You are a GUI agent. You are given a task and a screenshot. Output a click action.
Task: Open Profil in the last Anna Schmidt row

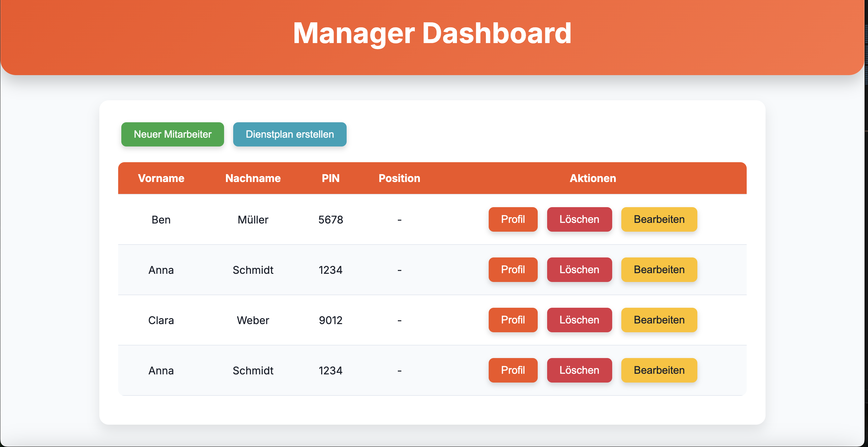tap(513, 370)
